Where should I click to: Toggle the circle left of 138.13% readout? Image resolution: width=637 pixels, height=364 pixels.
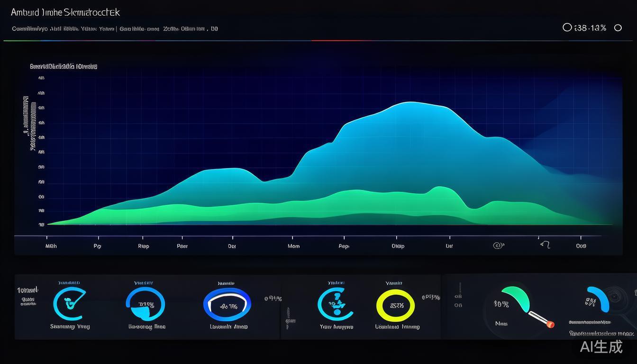point(567,27)
